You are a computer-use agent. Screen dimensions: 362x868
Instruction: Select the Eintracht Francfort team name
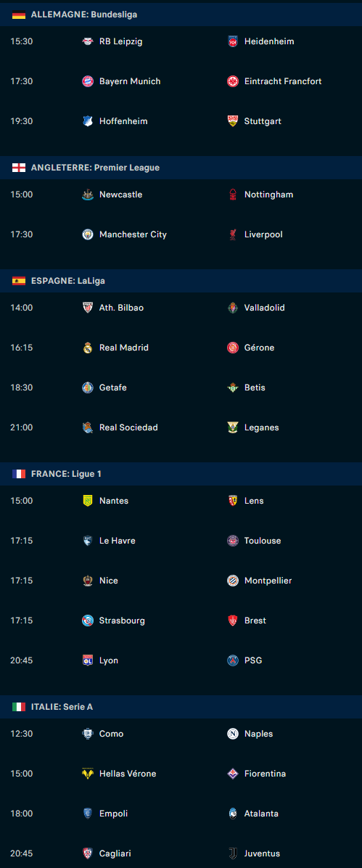coord(283,81)
